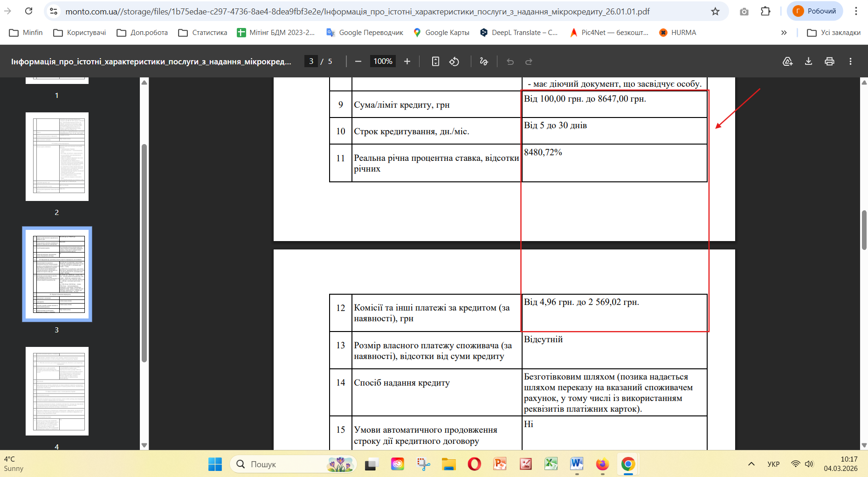Open PowerPoint from taskbar
868x477 pixels.
point(500,464)
